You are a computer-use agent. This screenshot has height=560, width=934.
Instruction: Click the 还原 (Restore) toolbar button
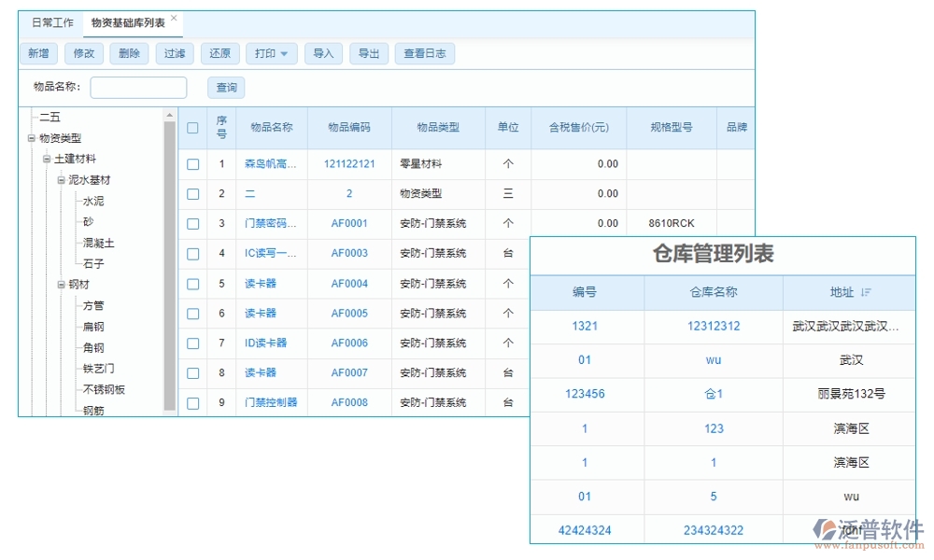click(x=219, y=53)
